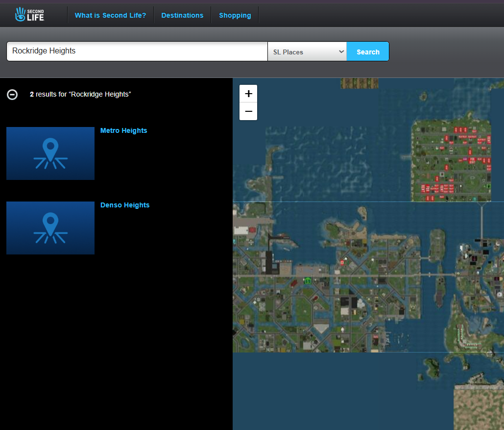Open the What is Second Life? menu

tap(110, 15)
